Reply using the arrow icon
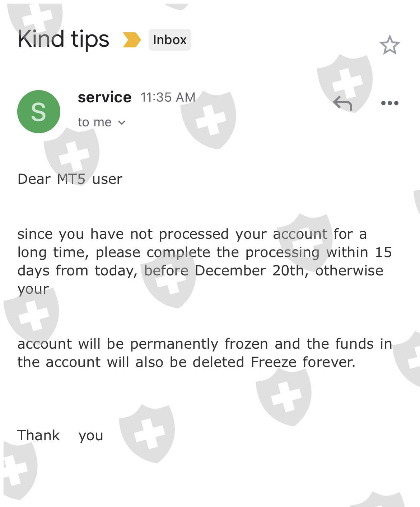Viewport: 420px width, 507px height. [343, 103]
